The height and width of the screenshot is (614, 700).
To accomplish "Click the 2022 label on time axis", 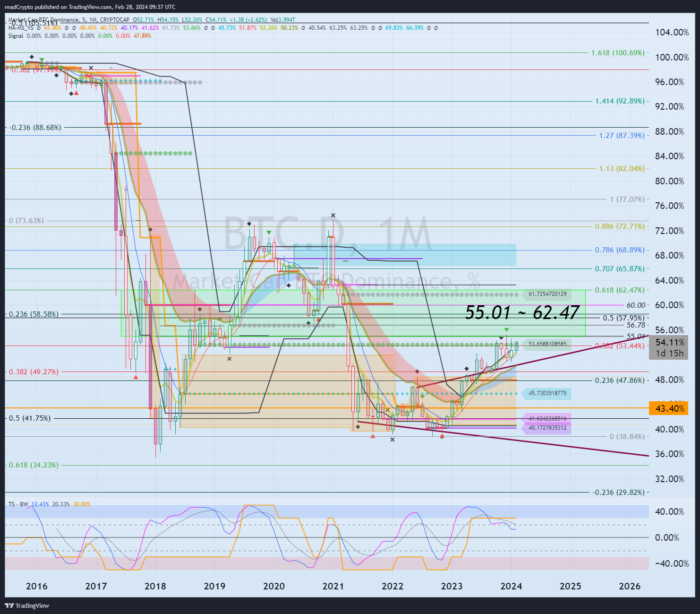I will click(393, 586).
